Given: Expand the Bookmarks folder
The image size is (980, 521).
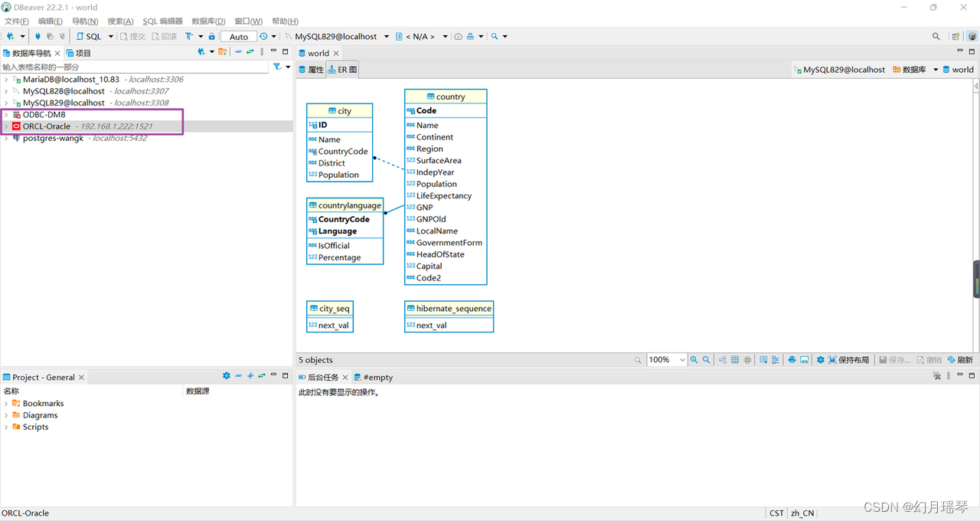Looking at the screenshot, I should 6,403.
